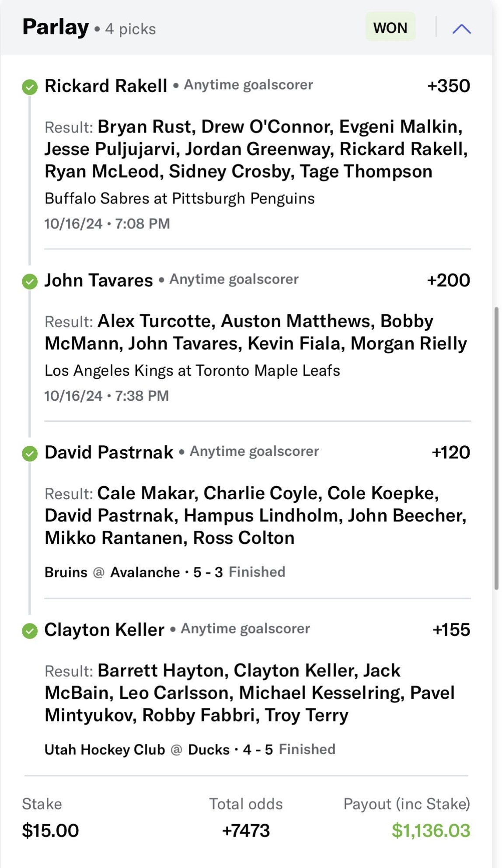Open Utah Hockey Club @ Ducks score line
502x868 pixels.
190,749
